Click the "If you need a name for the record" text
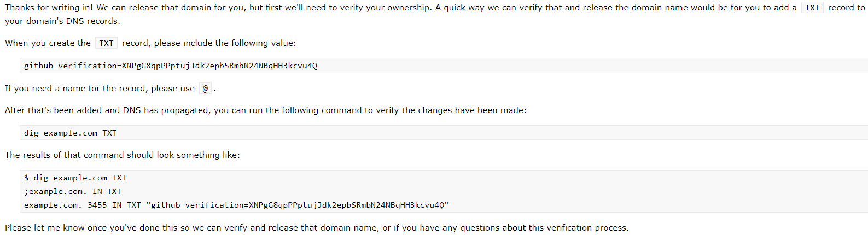This screenshot has height=235, width=868. 75,89
